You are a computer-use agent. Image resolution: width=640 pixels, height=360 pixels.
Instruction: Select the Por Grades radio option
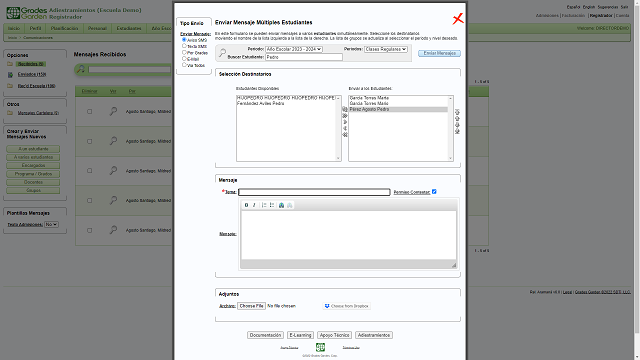point(184,52)
